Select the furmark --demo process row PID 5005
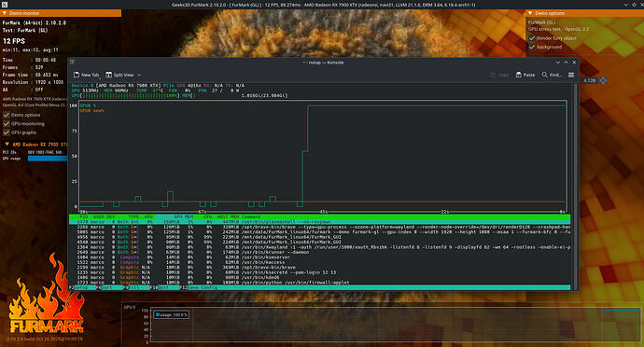Screen dimensions: 644x347 (319, 232)
